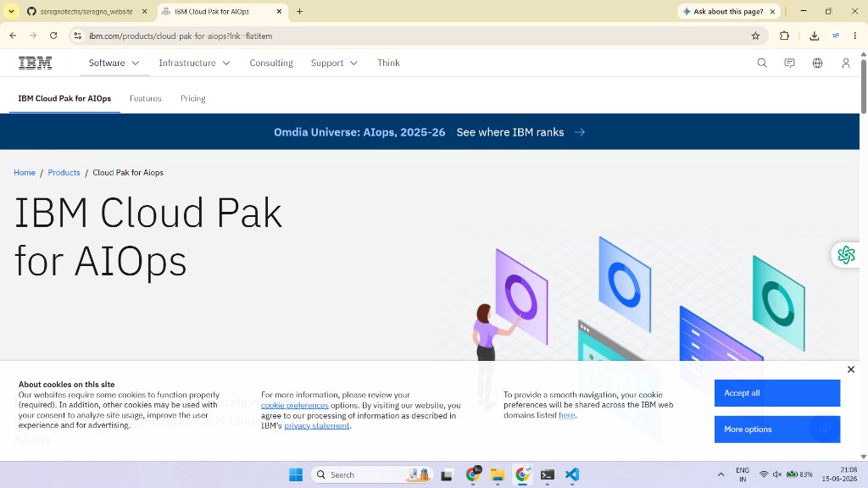Open a new browser tab
The image size is (868, 488).
pyautogui.click(x=299, y=11)
